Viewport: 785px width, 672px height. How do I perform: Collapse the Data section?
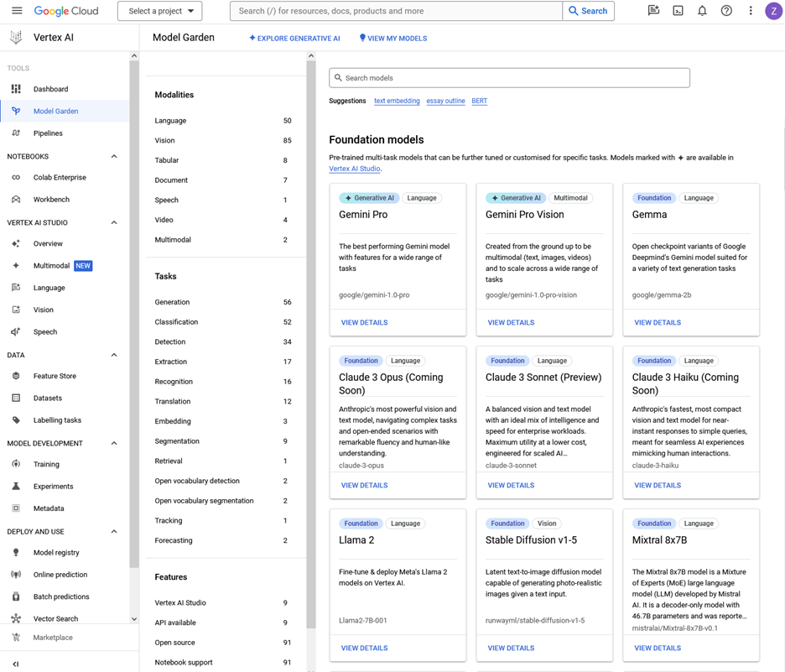(x=114, y=355)
